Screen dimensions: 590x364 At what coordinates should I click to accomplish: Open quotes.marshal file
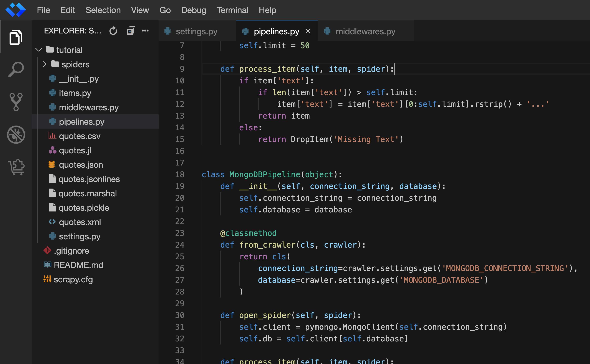tap(95, 193)
